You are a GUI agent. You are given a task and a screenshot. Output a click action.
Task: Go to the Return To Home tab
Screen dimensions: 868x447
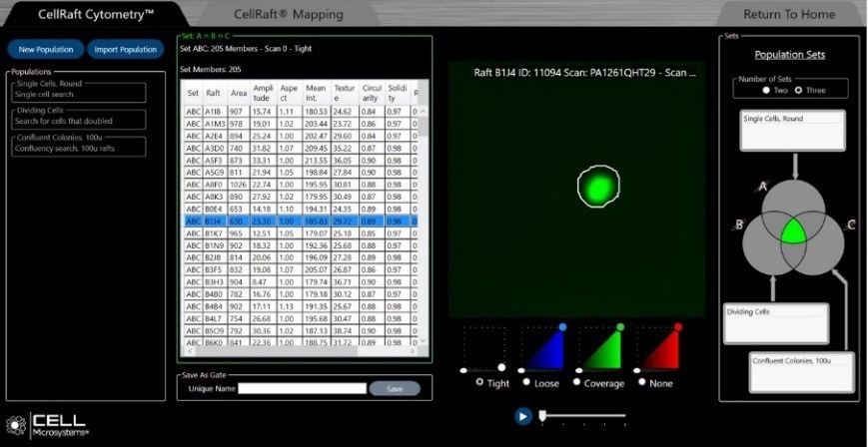(x=788, y=15)
